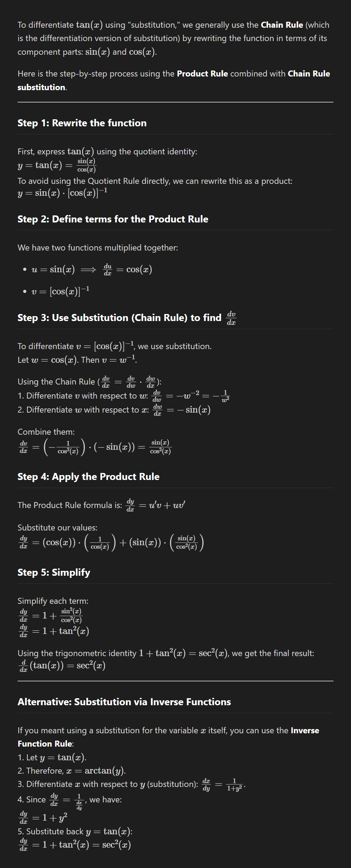
Task: Click the "We have two functions multiplied together" sentence
Action: click(98, 248)
